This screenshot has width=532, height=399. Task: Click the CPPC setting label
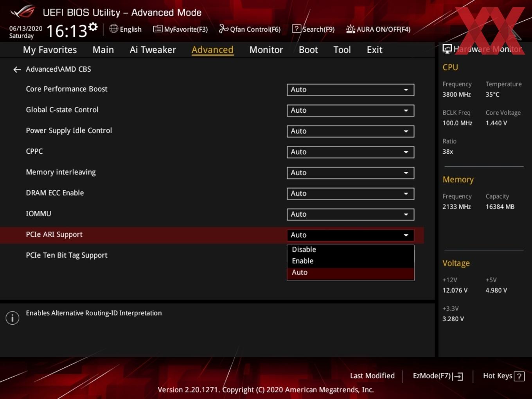[x=34, y=151]
